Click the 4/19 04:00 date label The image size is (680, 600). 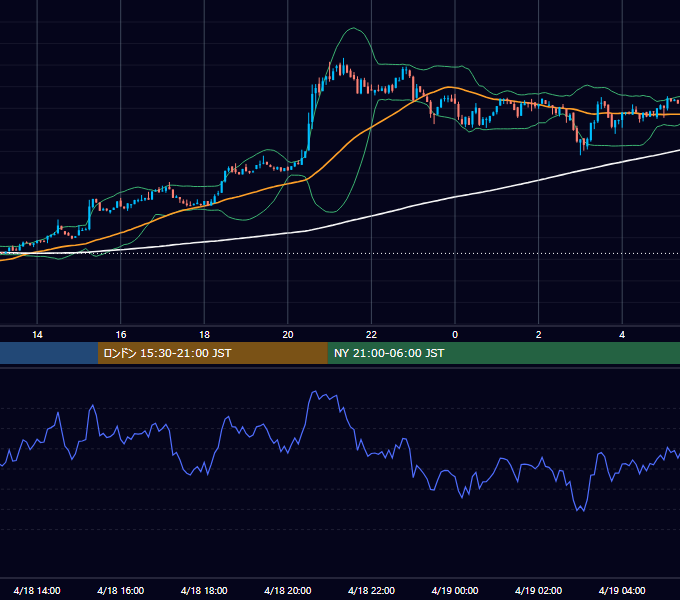tap(622, 590)
